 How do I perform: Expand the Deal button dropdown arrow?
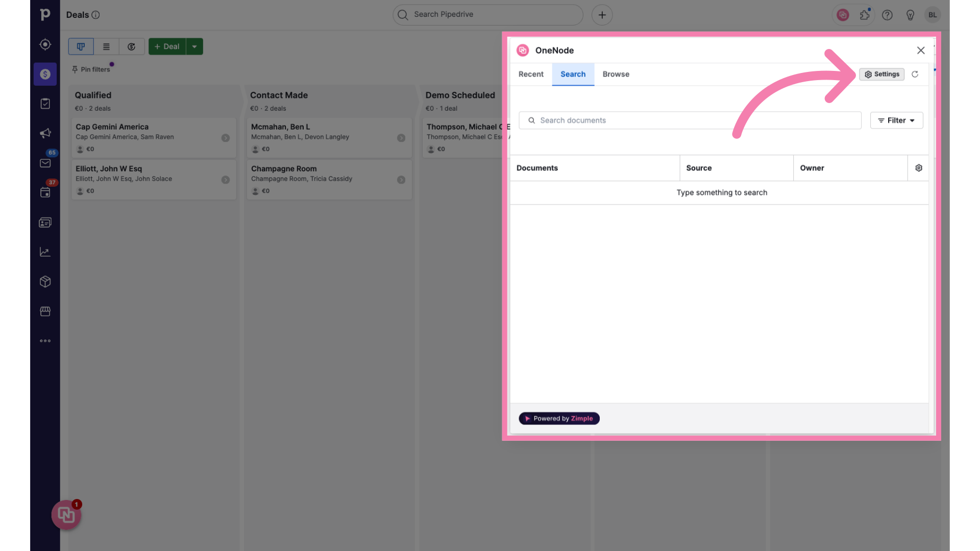[194, 46]
